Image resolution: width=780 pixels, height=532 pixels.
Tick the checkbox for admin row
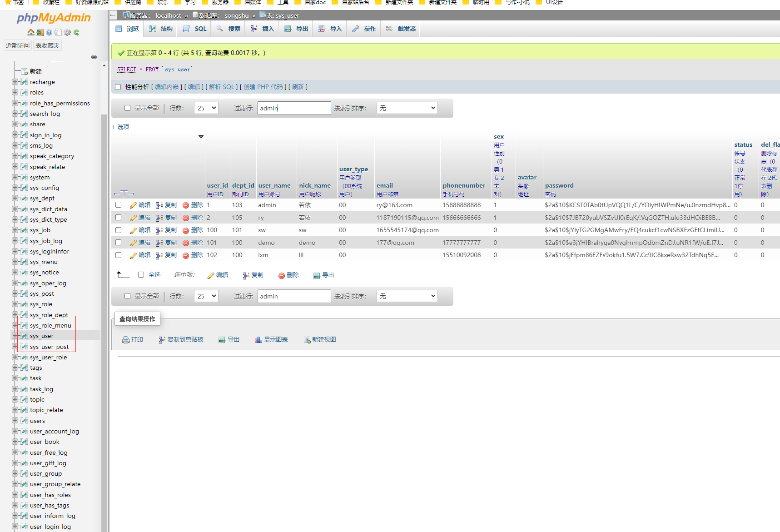tap(119, 205)
